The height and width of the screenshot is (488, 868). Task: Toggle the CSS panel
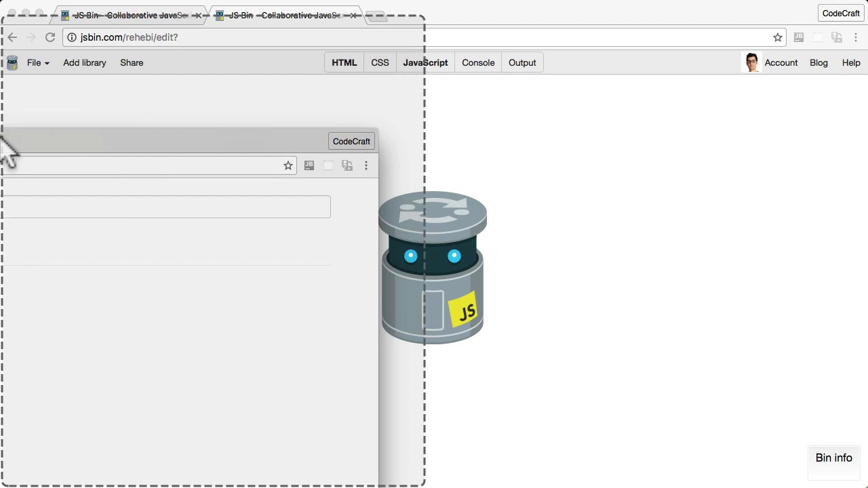point(380,62)
